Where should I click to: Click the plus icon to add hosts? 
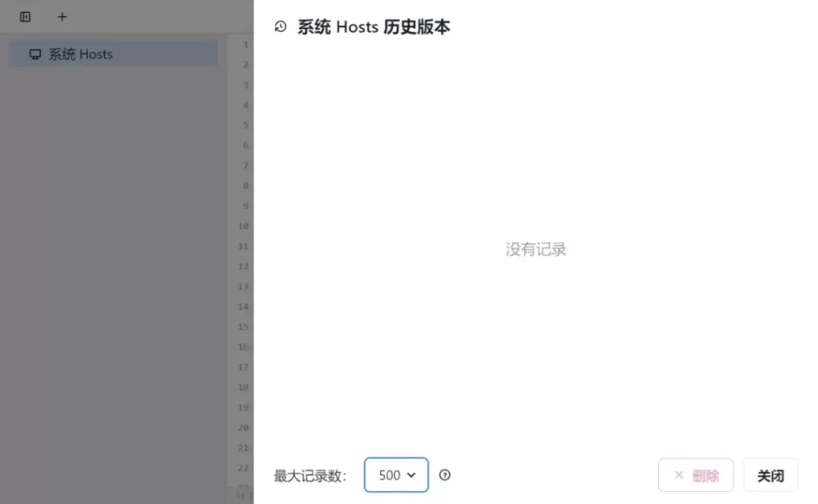[62, 17]
